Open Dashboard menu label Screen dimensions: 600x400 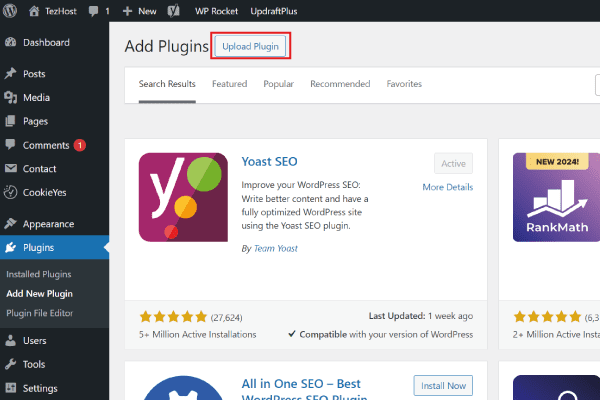point(46,42)
